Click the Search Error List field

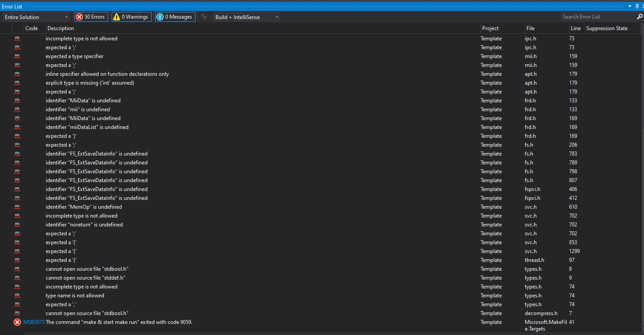598,17
